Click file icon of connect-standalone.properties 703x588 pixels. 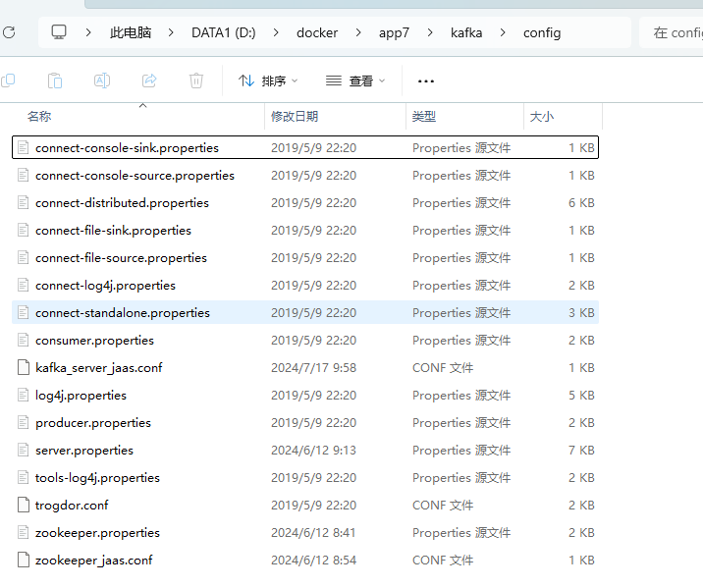24,312
